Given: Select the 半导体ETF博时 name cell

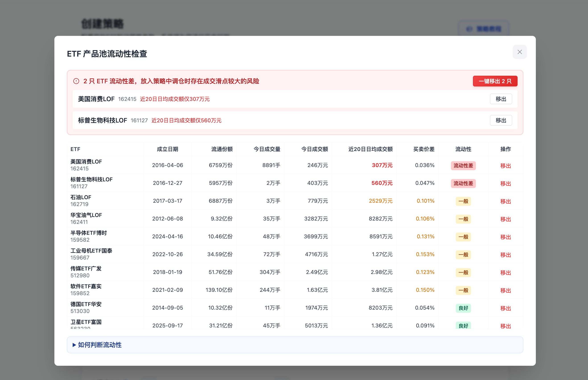Looking at the screenshot, I should [x=105, y=236].
